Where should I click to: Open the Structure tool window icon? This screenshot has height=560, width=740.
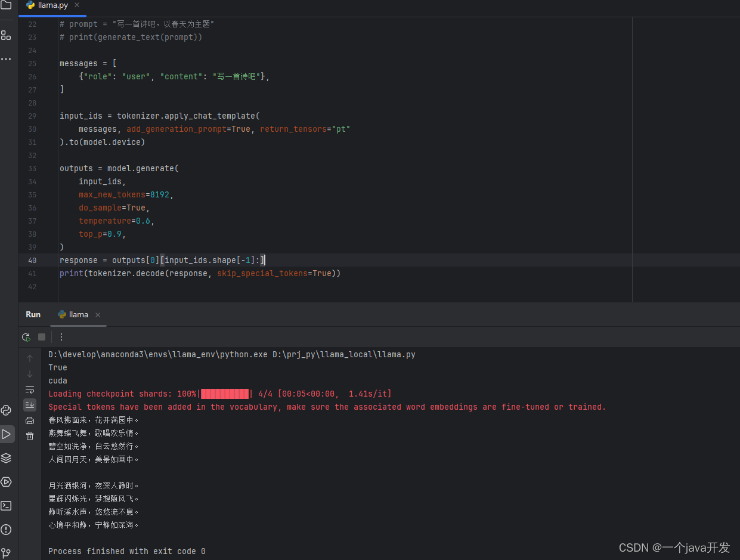click(x=6, y=36)
